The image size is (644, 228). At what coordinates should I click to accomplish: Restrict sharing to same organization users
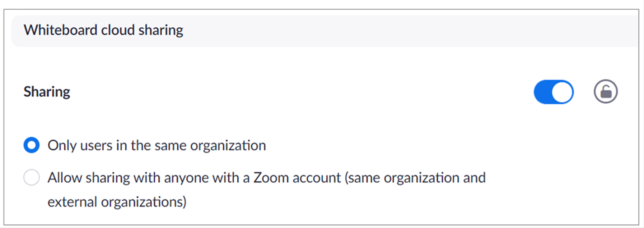click(x=32, y=145)
